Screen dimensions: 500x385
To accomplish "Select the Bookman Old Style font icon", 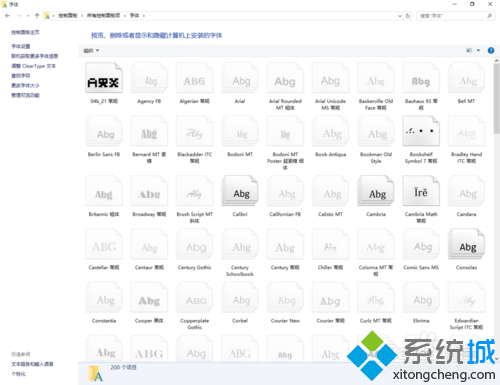I will 376,131.
